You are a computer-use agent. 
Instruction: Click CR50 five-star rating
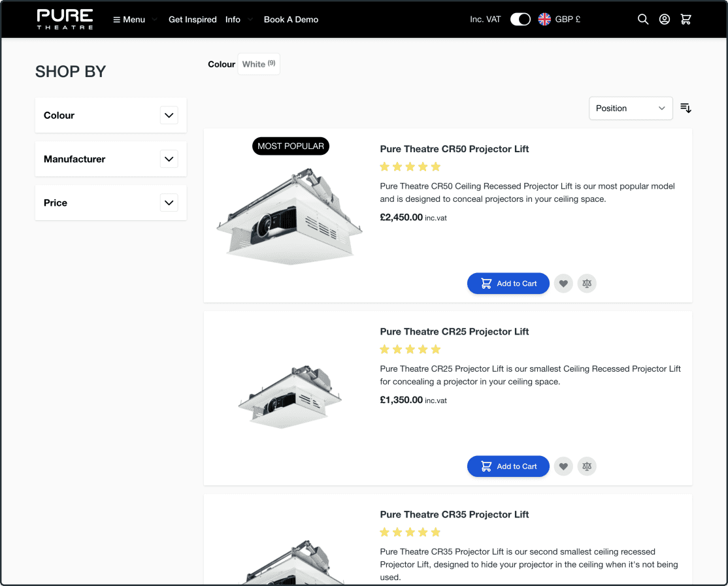410,167
